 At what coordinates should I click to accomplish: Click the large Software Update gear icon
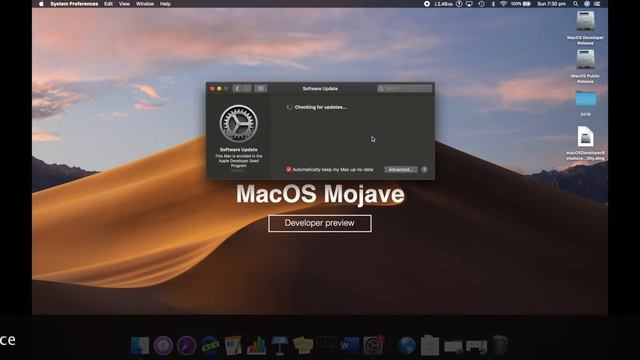click(238, 124)
